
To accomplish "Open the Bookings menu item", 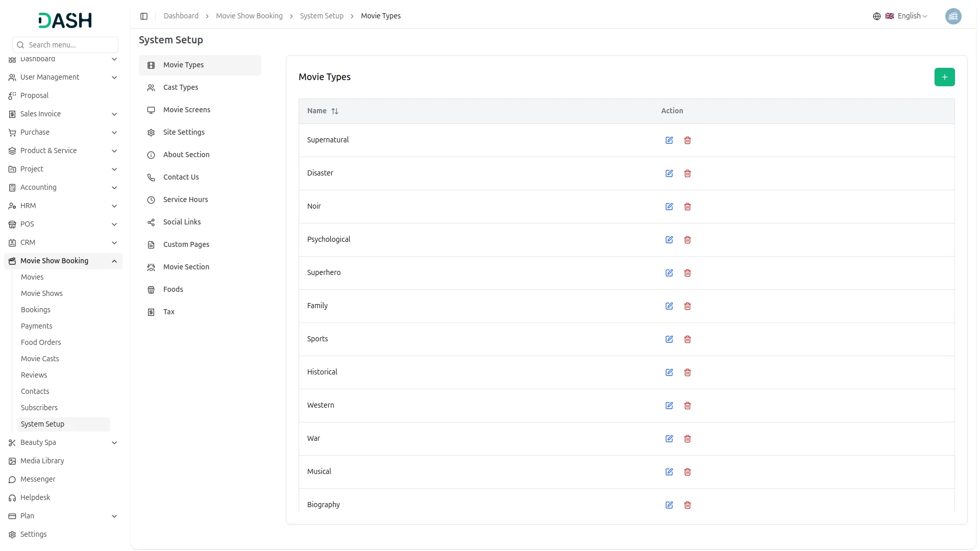I will 36,310.
